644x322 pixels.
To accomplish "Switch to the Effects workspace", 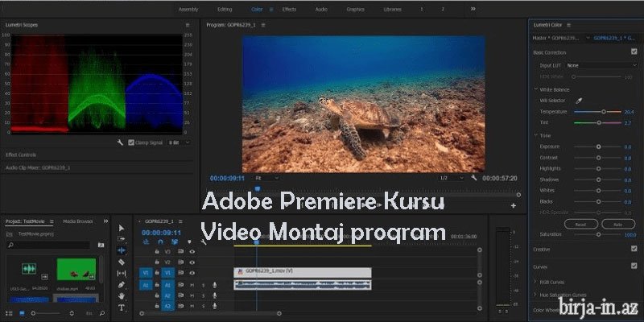I will pos(289,10).
